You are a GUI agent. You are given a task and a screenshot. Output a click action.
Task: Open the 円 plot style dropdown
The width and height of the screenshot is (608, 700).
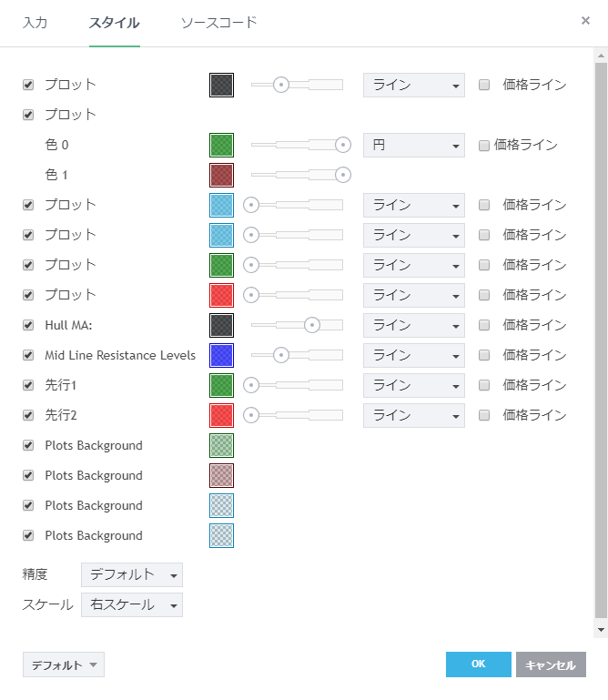point(413,145)
